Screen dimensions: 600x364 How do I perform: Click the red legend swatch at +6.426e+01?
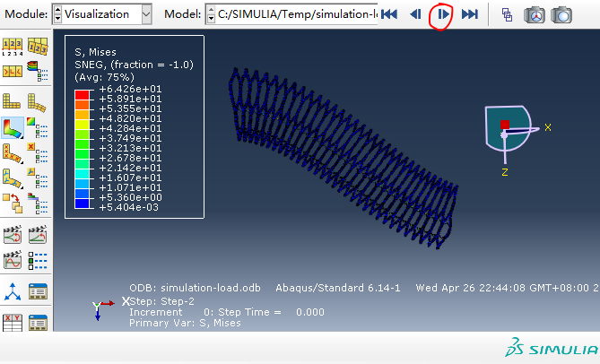(x=82, y=95)
